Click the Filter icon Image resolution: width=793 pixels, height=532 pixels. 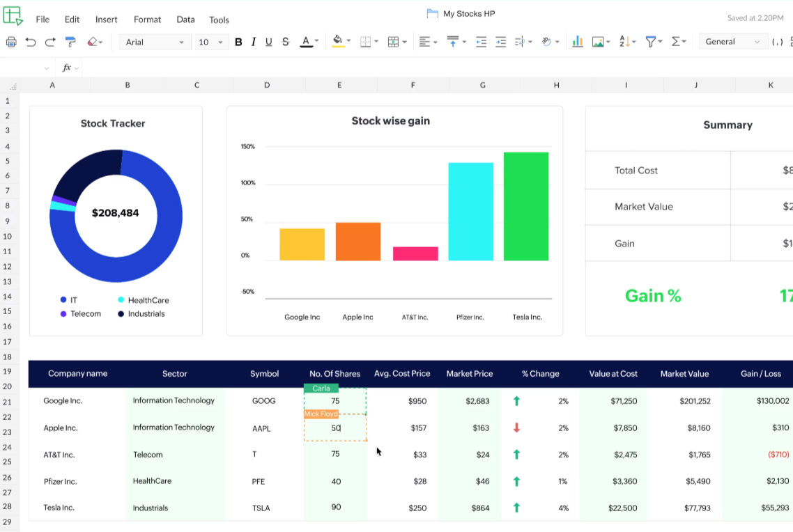click(652, 42)
